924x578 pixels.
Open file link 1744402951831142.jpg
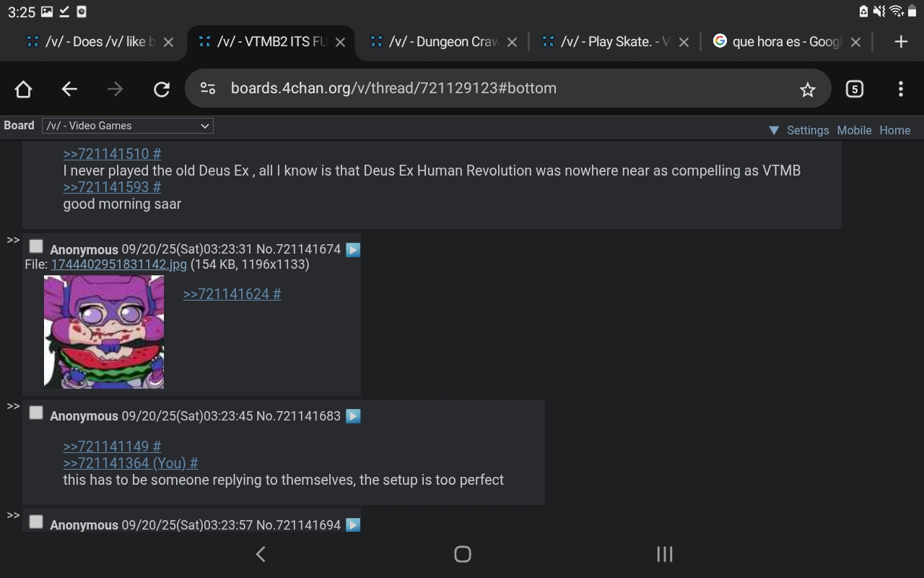119,264
